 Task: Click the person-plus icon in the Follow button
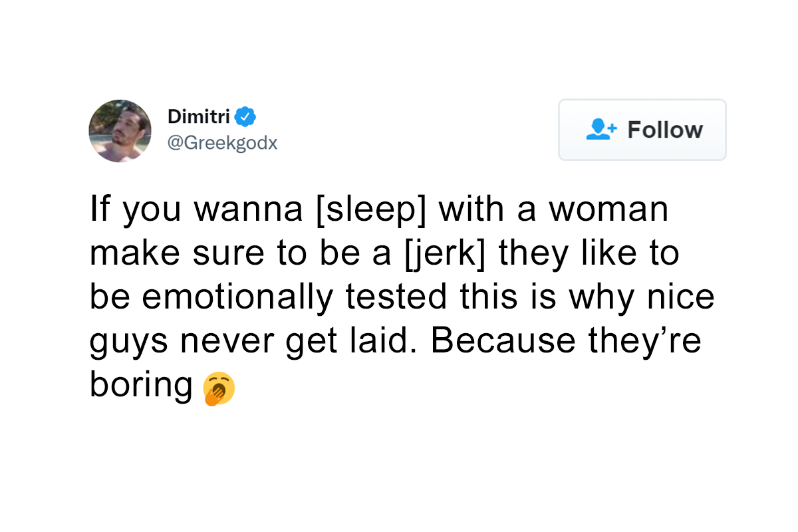(599, 130)
